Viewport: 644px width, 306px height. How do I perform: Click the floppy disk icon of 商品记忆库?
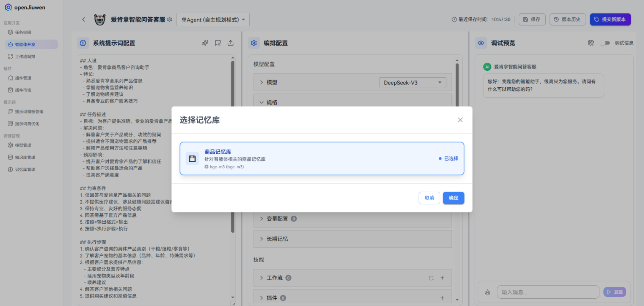pyautogui.click(x=193, y=159)
